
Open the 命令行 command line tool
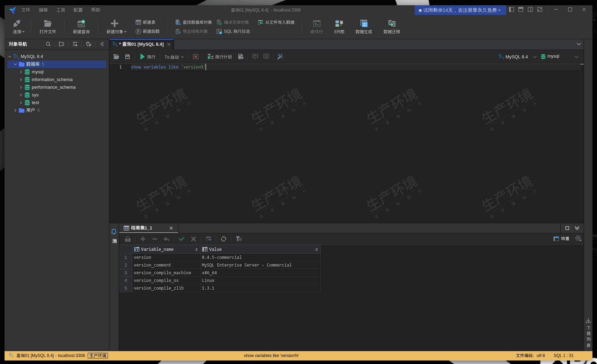316,26
